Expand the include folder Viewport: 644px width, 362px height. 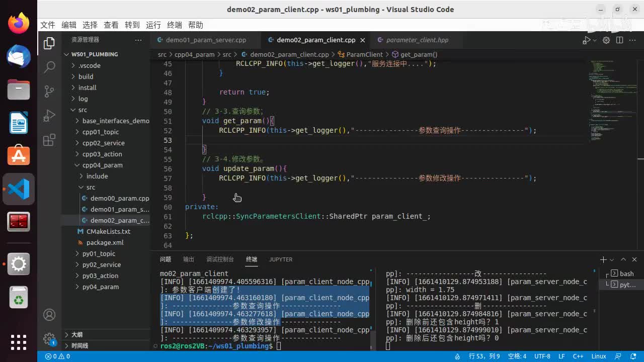[x=97, y=176]
